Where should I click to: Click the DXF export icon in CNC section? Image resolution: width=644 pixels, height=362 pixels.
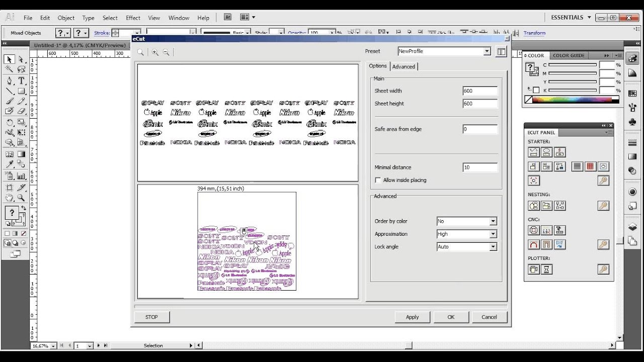pyautogui.click(x=559, y=244)
